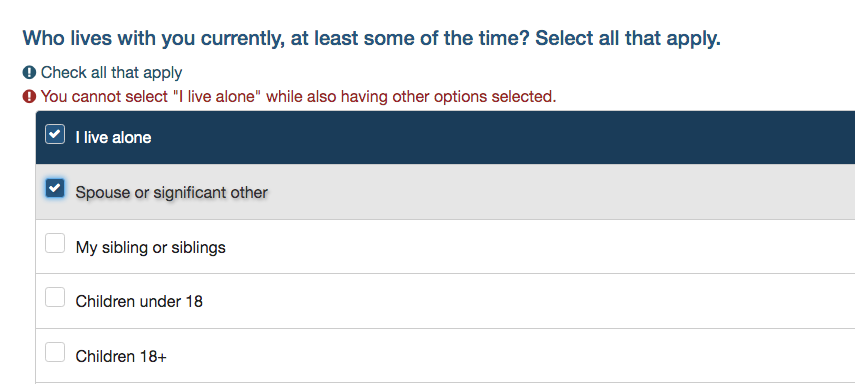This screenshot has height=384, width=855.
Task: Choose the My sibling or siblings label
Action: 150,248
